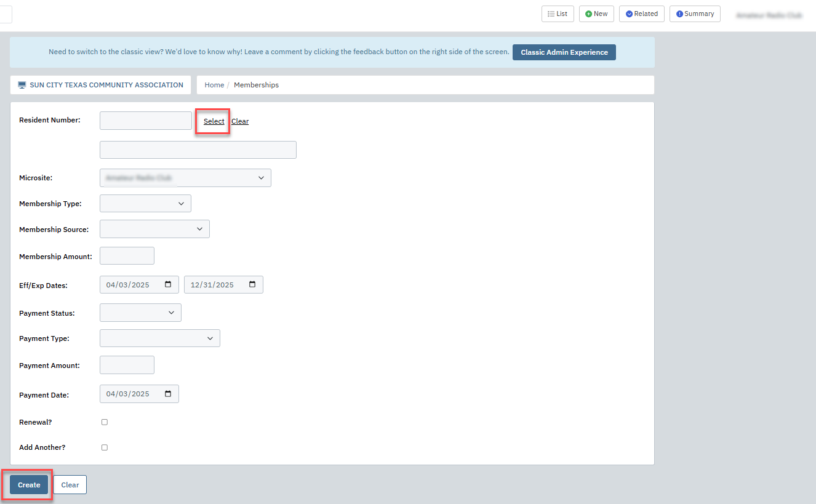Switch to Classic Admin Experience
The height and width of the screenshot is (504, 816).
point(564,52)
